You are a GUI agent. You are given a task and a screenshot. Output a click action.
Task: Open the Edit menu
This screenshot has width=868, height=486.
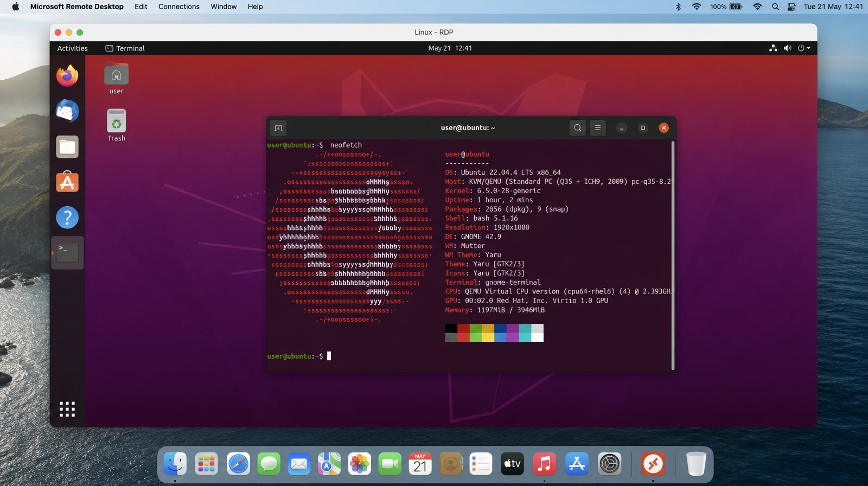pyautogui.click(x=141, y=7)
